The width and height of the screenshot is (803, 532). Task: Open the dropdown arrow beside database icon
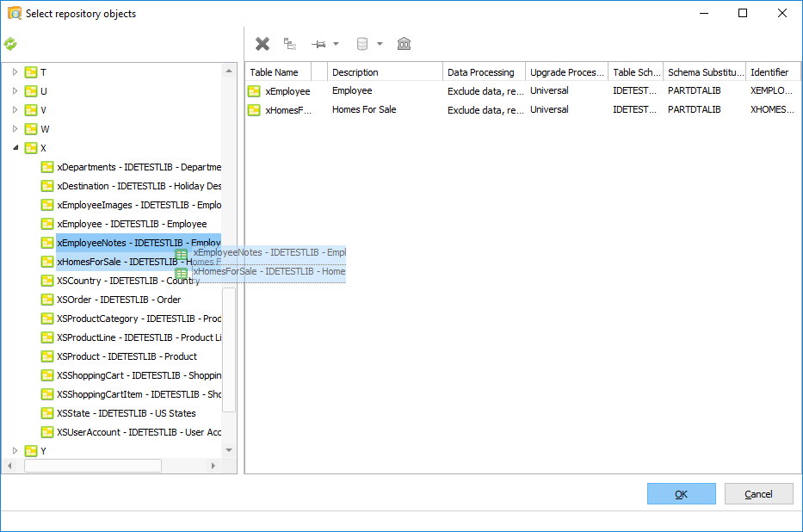tap(380, 44)
